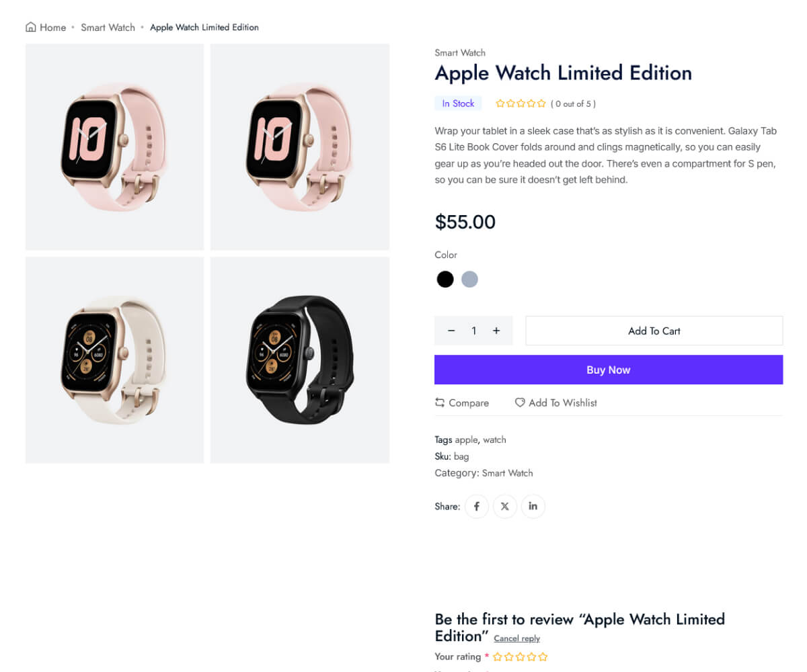This screenshot has width=807, height=672.
Task: Increase quantity with plus button
Action: point(496,331)
